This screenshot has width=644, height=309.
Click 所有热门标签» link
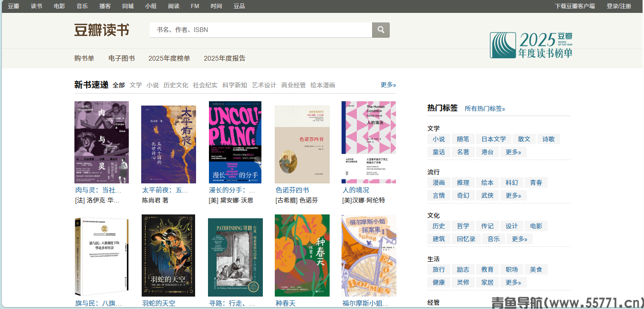485,109
